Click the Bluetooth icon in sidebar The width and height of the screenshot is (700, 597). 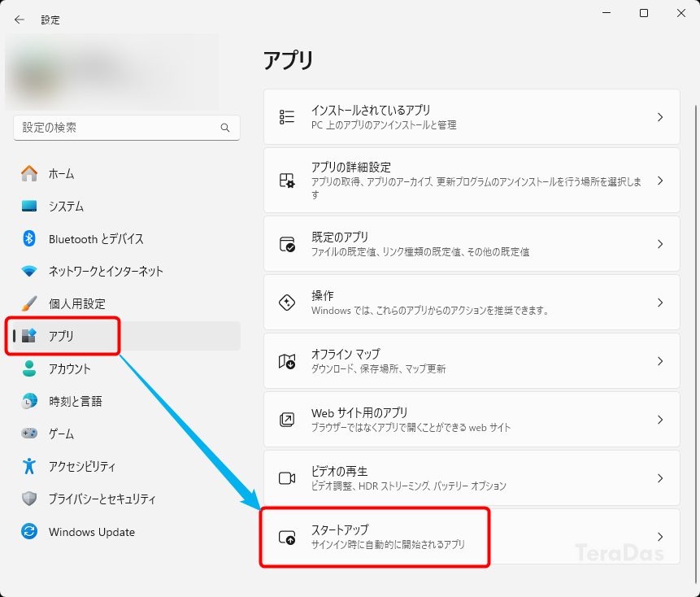29,238
